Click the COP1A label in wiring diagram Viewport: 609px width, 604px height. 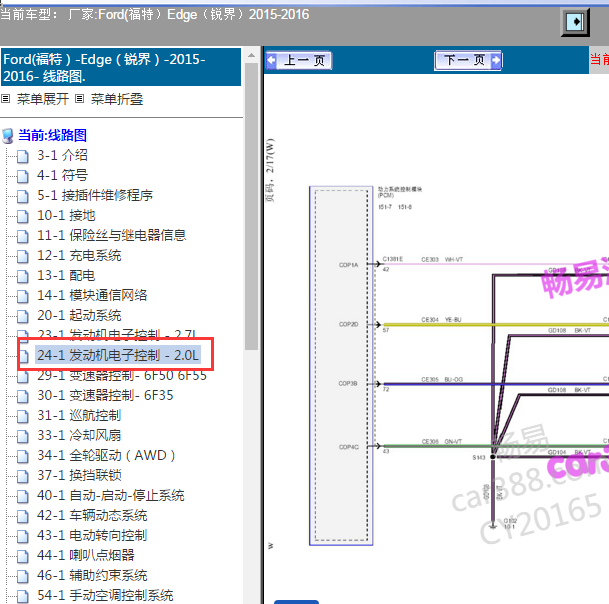tap(348, 265)
